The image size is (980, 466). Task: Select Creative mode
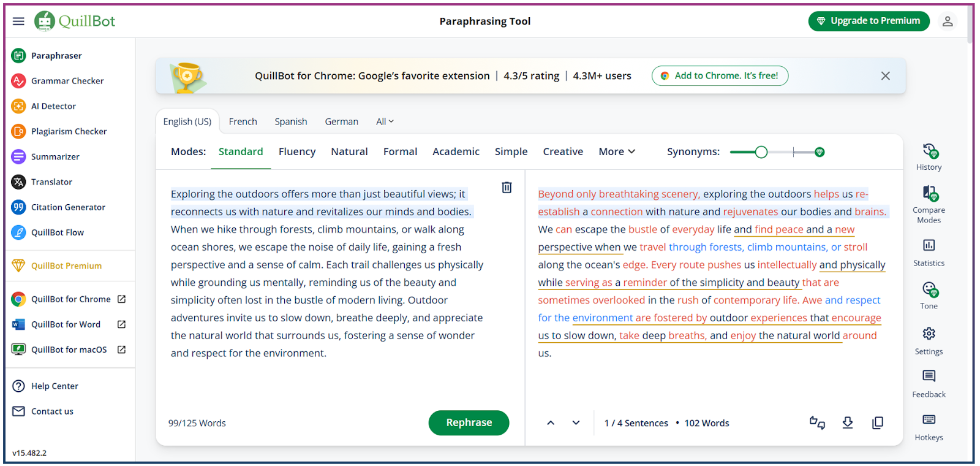pos(563,151)
